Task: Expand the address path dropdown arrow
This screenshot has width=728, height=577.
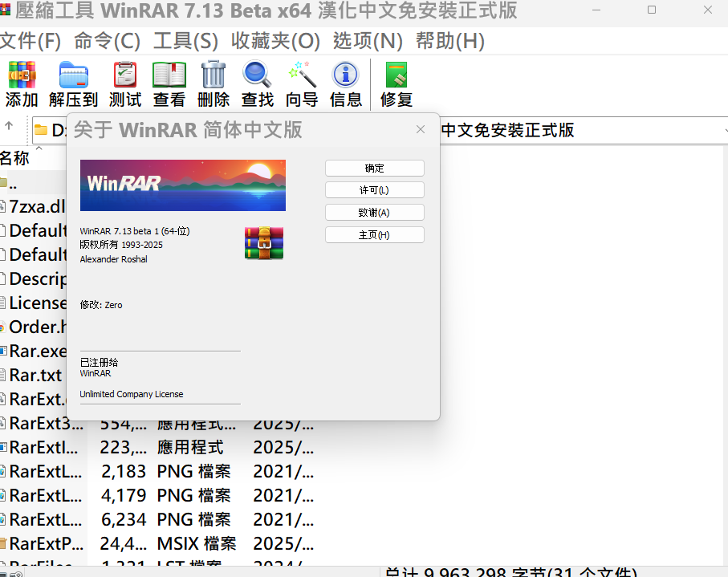Action: pos(725,131)
